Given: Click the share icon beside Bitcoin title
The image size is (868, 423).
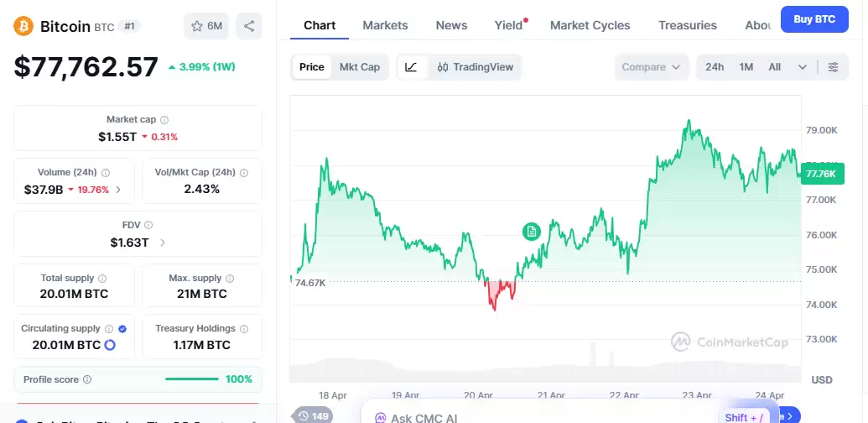Looking at the screenshot, I should coord(249,26).
